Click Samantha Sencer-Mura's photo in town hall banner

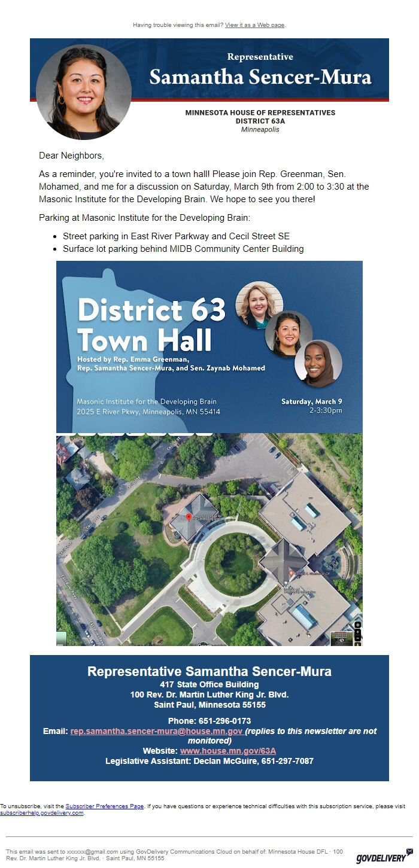[x=289, y=334]
